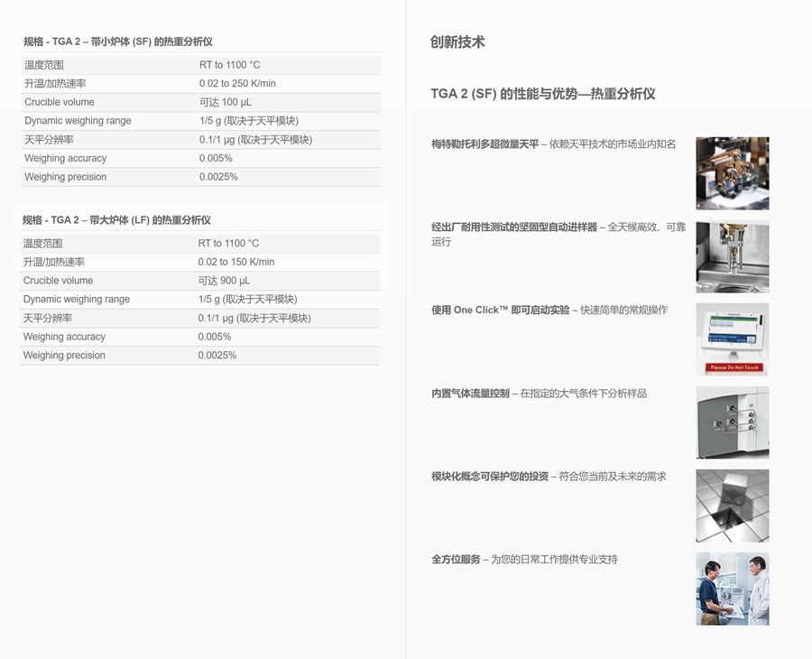This screenshot has height=659, width=812.
Task: Select the 使用 One Click™ 即可启动实验 heading
Action: click(500, 310)
